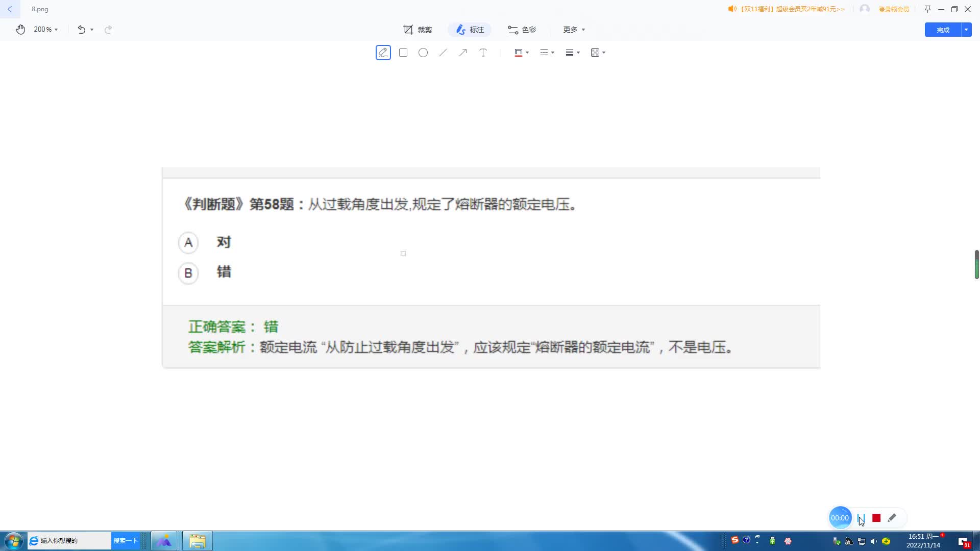Click the small square marker on canvas
The image size is (980, 551).
[x=403, y=254]
